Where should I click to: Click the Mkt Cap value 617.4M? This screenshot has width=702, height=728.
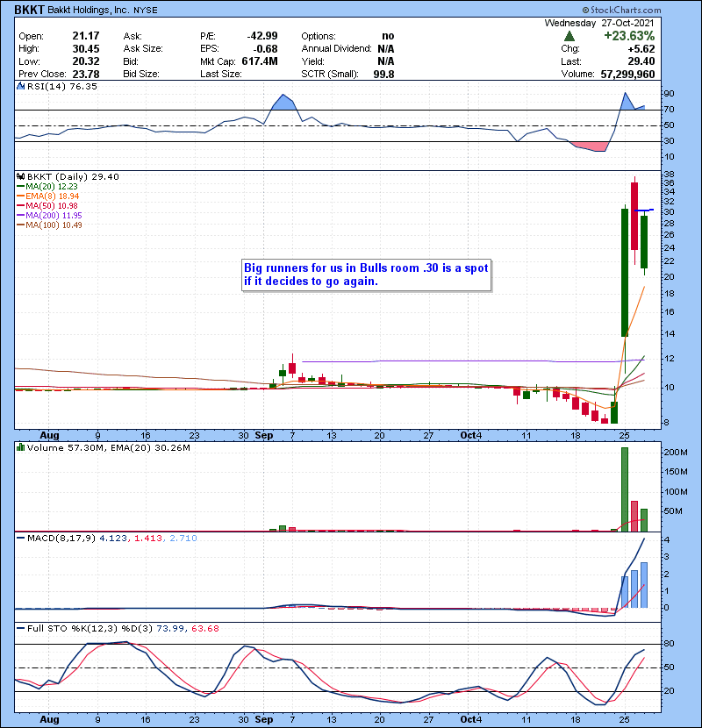260,61
